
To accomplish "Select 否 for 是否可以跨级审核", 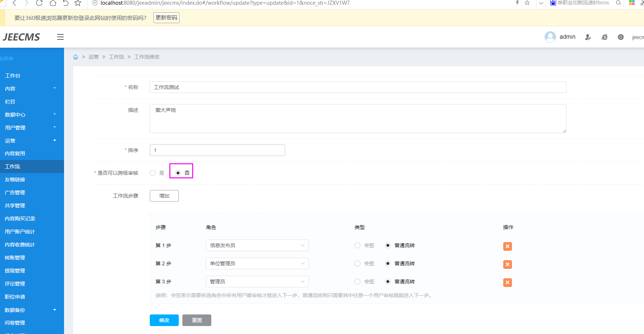I will point(178,173).
